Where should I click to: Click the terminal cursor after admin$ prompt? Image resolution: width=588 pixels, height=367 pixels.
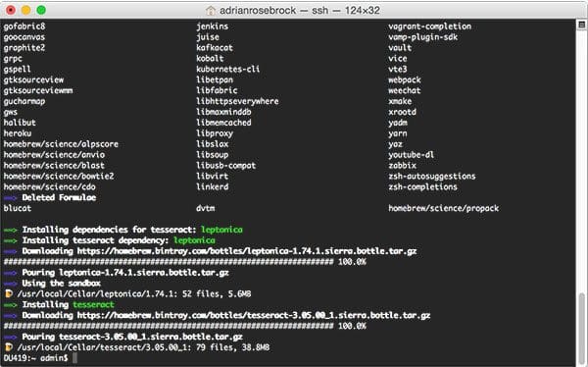coord(74,358)
